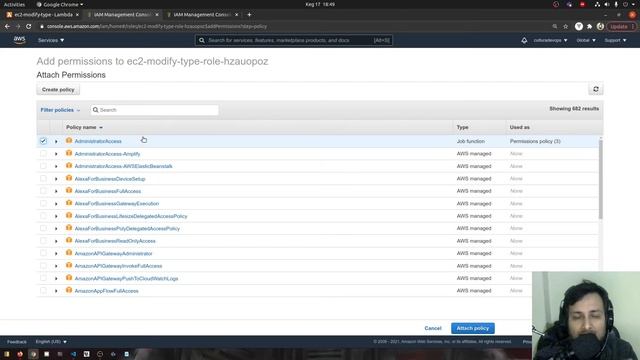Click the policy Search input field

coord(154,110)
